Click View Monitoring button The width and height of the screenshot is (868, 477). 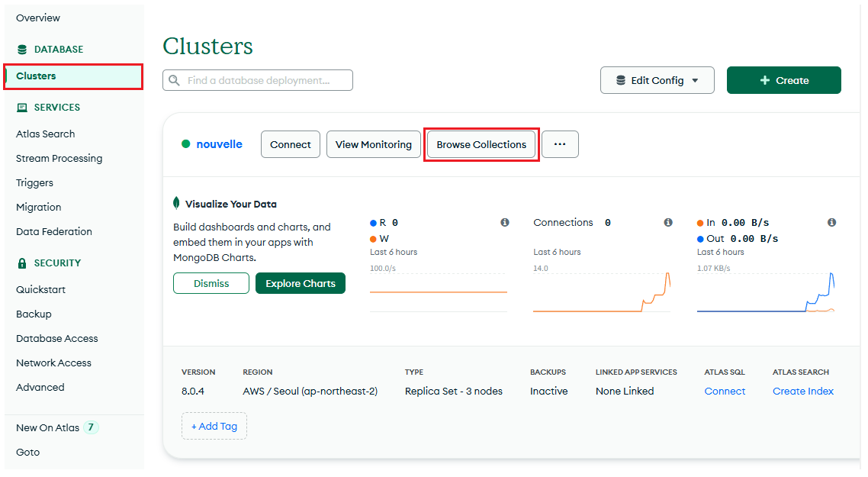(x=374, y=144)
